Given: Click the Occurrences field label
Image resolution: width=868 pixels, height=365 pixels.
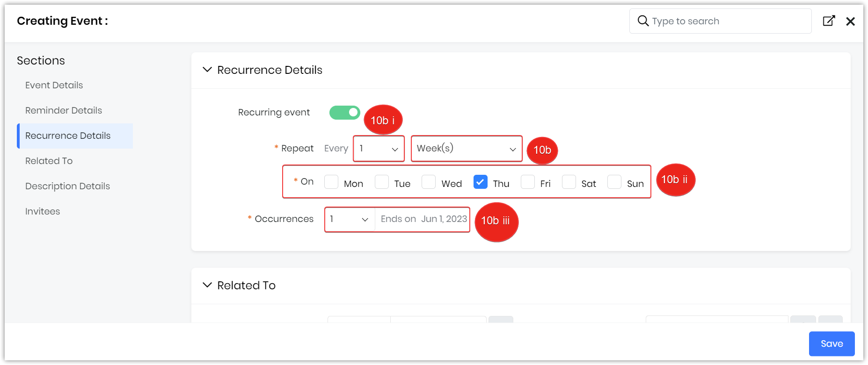Looking at the screenshot, I should tap(284, 219).
